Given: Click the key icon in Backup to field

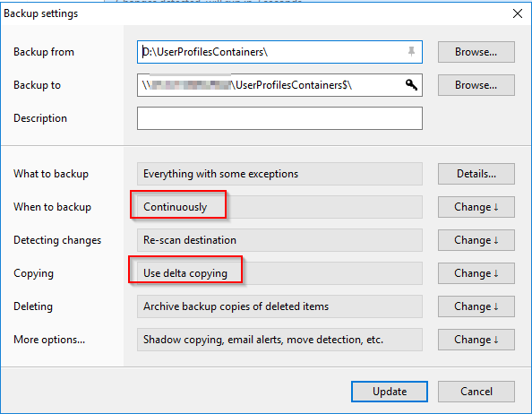Looking at the screenshot, I should [x=411, y=84].
